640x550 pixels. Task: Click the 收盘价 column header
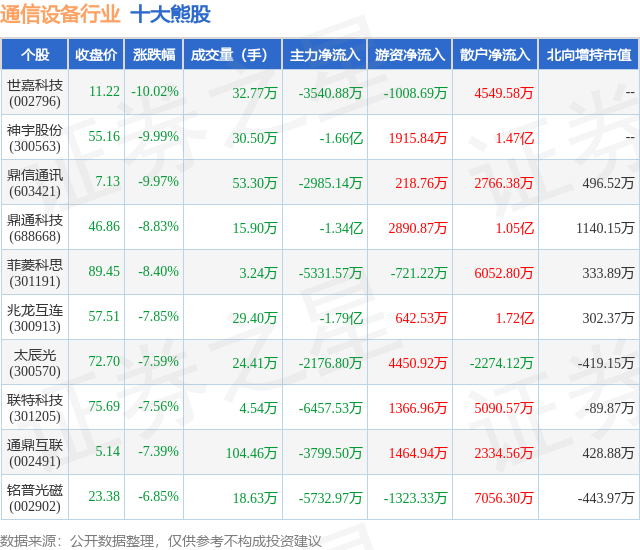[96, 54]
